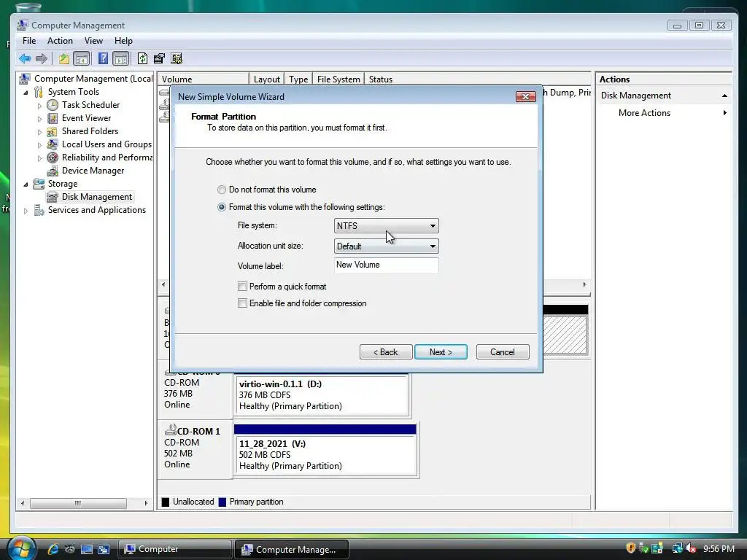Click the muted volume tray icon
747x560 pixels.
pos(690,548)
